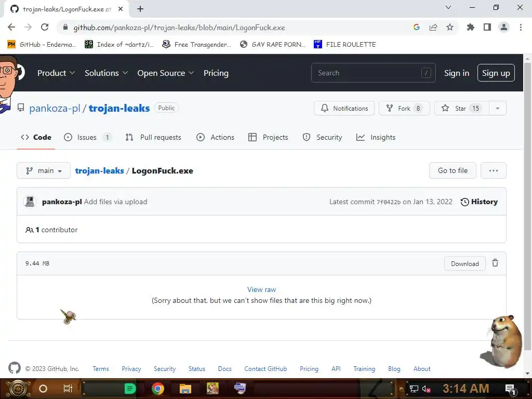Click the browser address bar URL
The width and height of the screenshot is (532, 399).
[x=179, y=28]
